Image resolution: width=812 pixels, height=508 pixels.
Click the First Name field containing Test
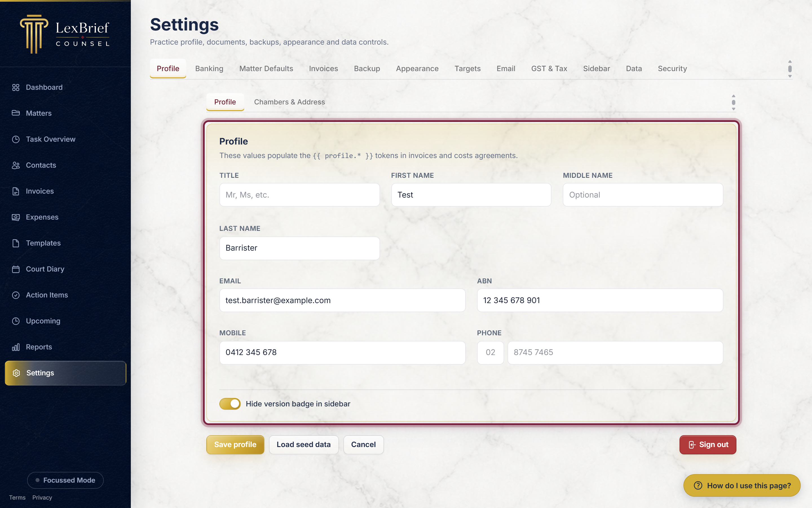[x=471, y=195]
